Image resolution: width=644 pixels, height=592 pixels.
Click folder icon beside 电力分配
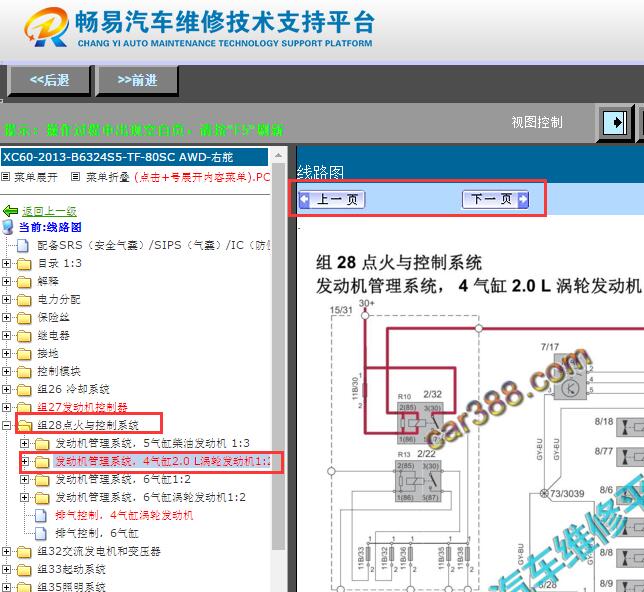click(24, 299)
